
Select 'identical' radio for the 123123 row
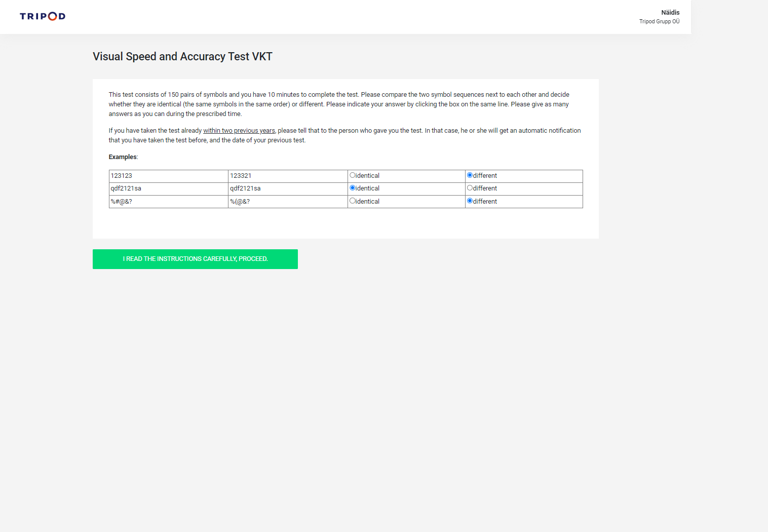(353, 175)
